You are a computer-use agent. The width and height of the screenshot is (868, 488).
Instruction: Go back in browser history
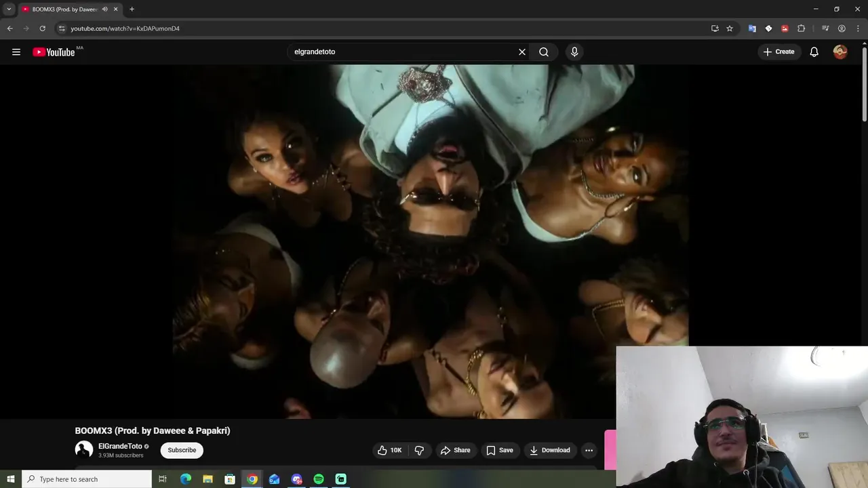pyautogui.click(x=9, y=28)
